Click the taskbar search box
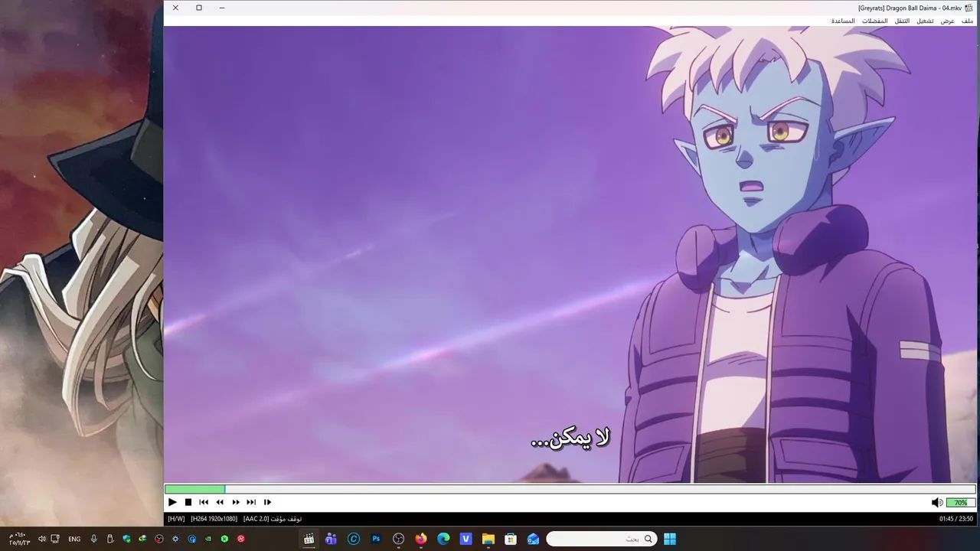The height and width of the screenshot is (551, 980). pos(602,539)
